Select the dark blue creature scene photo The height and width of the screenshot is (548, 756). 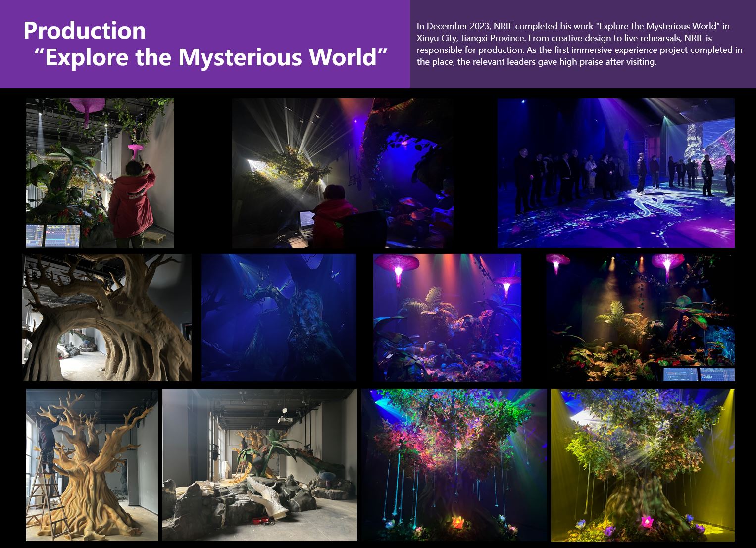280,318
